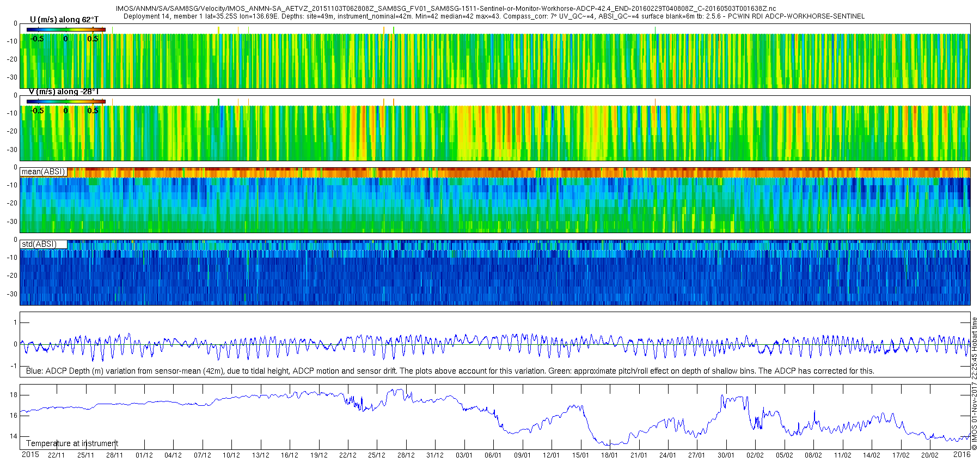Click the '08/02' date tick
The width and height of the screenshot is (980, 463).
pyautogui.click(x=813, y=455)
